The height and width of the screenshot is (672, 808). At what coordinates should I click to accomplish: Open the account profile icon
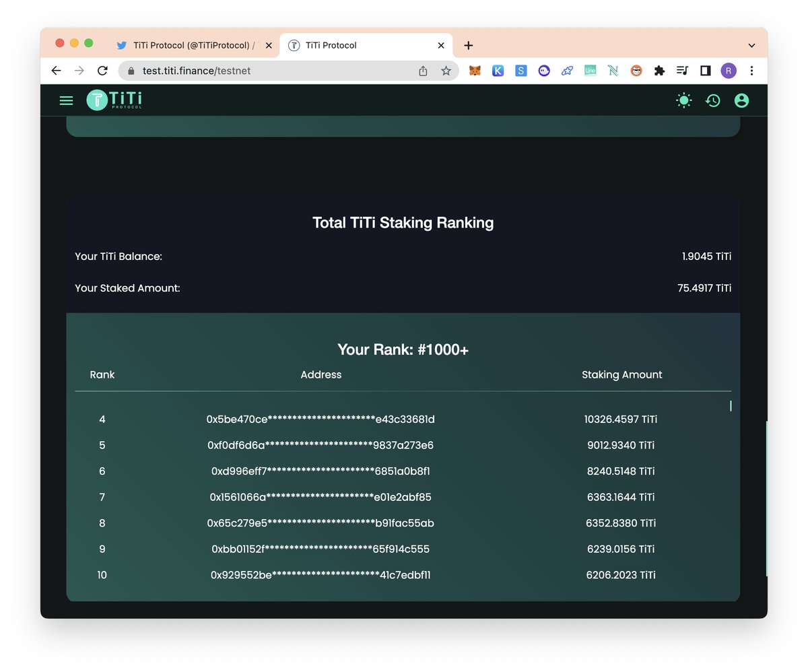click(741, 100)
